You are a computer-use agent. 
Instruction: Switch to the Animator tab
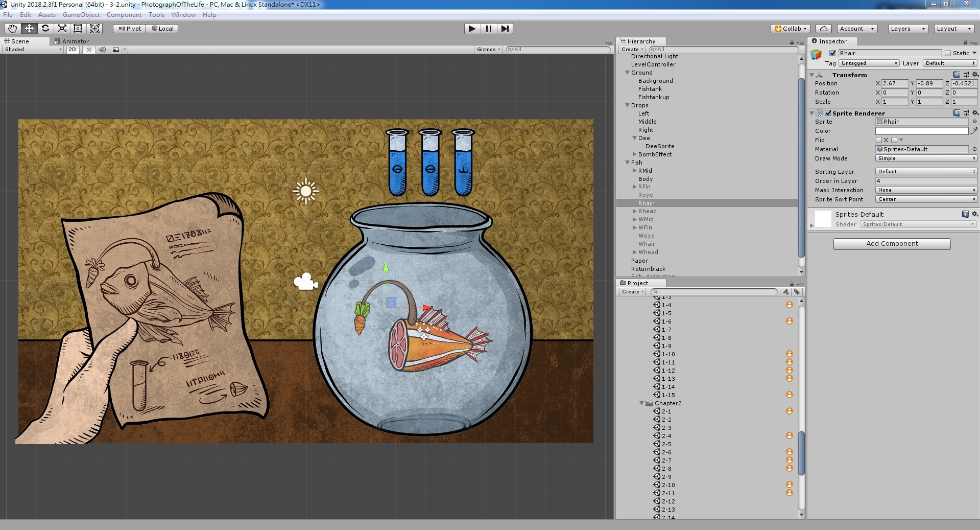pyautogui.click(x=75, y=41)
